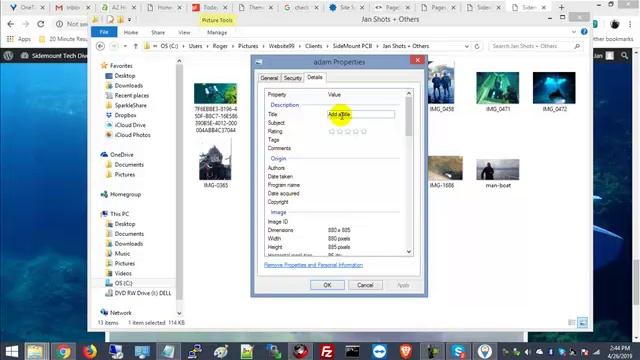Cancel the adam Properties dialog

click(x=365, y=285)
